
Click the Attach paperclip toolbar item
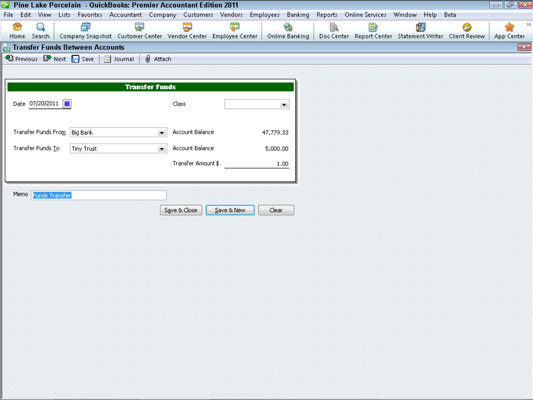click(x=158, y=59)
